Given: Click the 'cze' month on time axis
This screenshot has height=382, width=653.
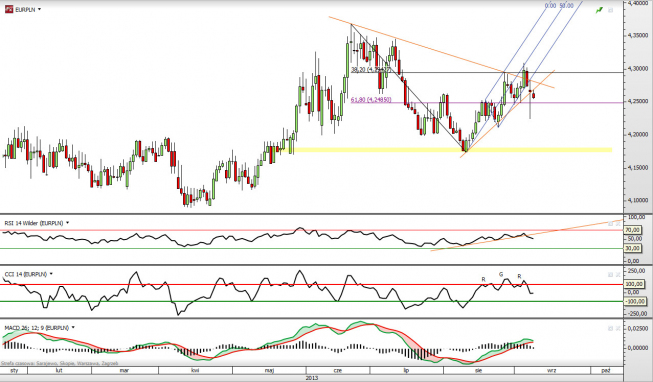Looking at the screenshot, I should point(338,370).
